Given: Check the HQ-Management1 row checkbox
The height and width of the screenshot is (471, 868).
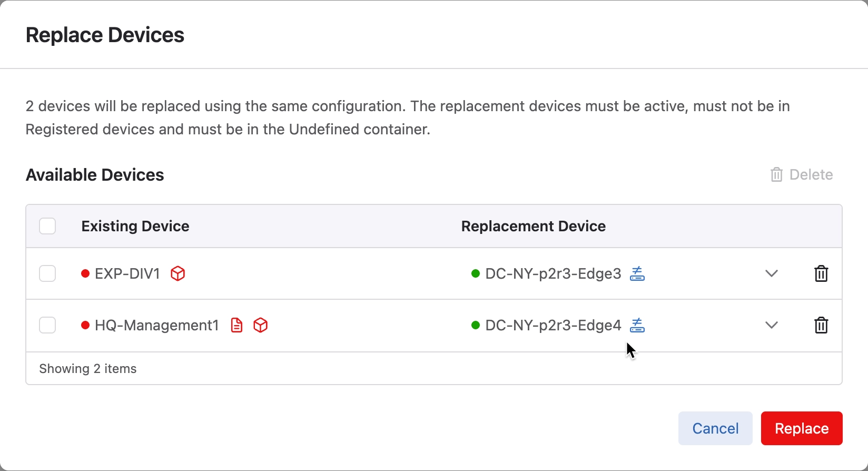Looking at the screenshot, I should (x=47, y=325).
